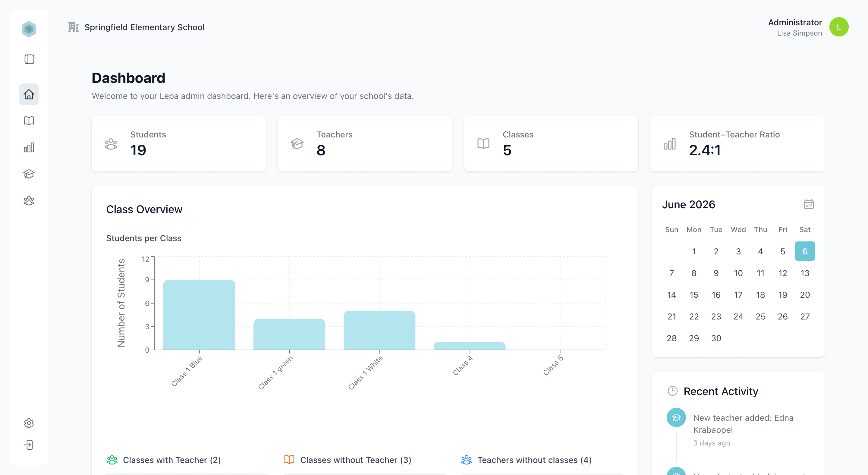Click the Class 1 Blue bar

(199, 315)
